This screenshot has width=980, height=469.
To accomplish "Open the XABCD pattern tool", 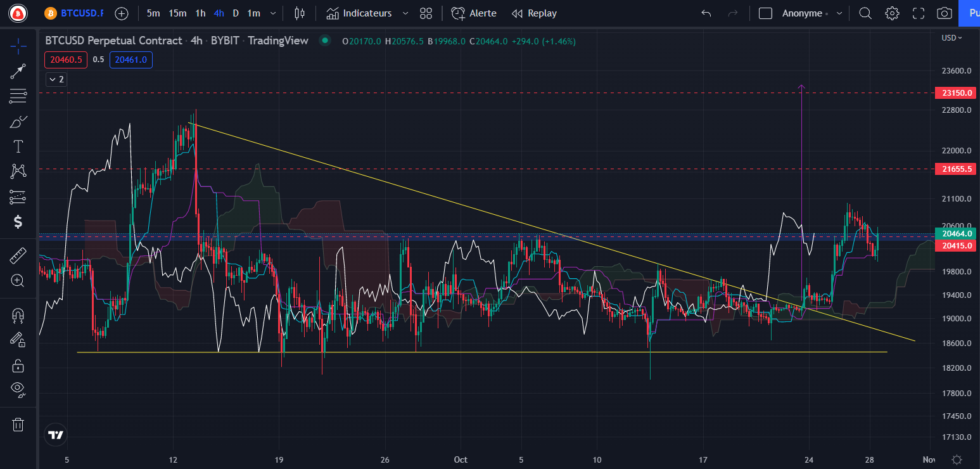I will 18,171.
